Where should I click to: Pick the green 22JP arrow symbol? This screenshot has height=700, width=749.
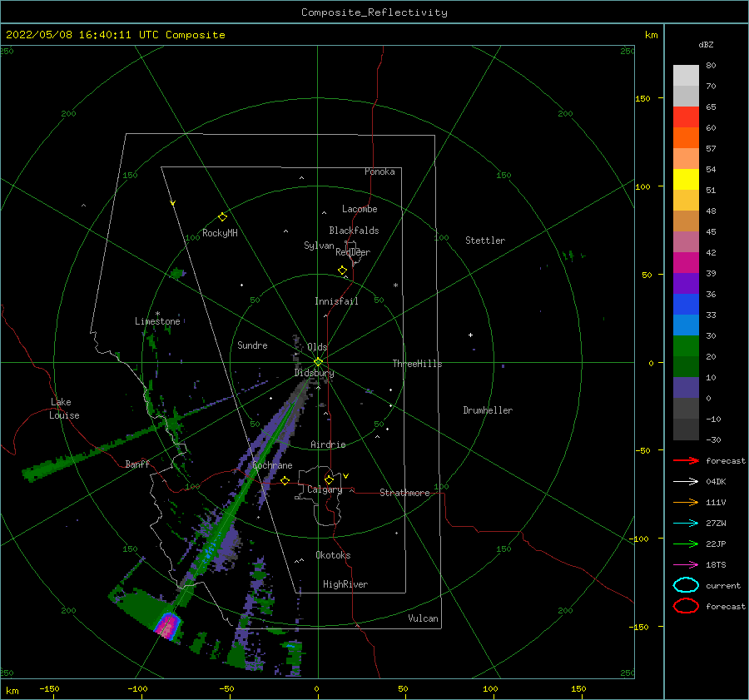(686, 544)
